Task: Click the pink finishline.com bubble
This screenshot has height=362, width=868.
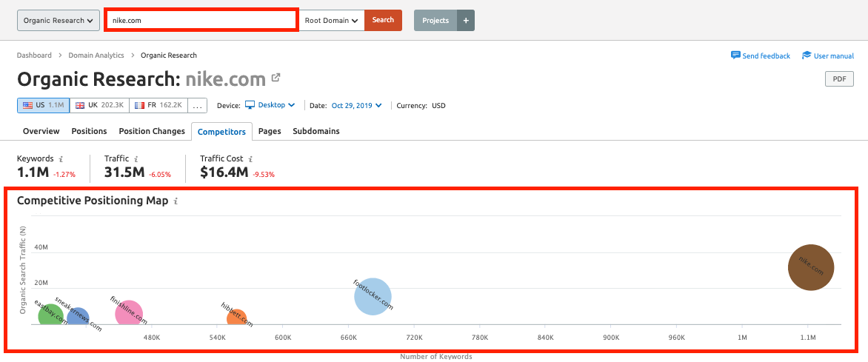Action: tap(129, 313)
